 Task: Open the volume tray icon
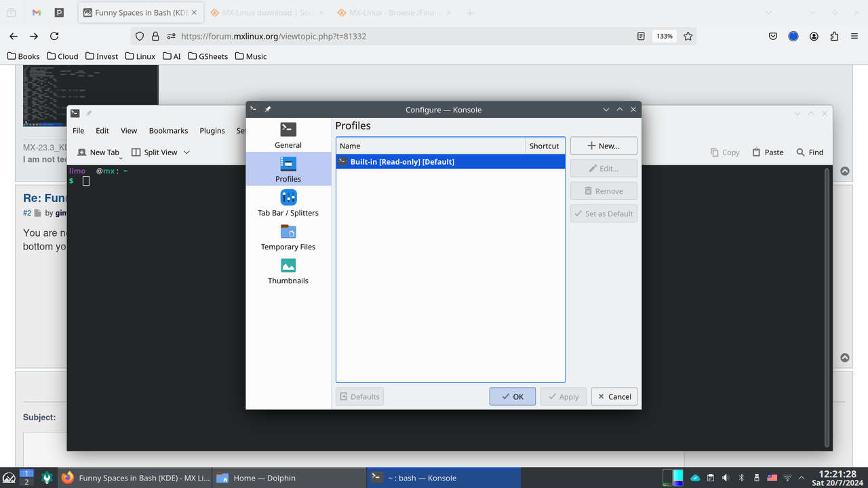[726, 478]
